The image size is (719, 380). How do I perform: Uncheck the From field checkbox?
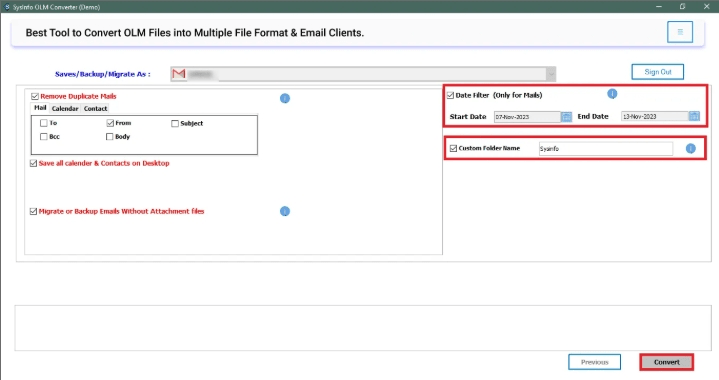pyautogui.click(x=110, y=123)
